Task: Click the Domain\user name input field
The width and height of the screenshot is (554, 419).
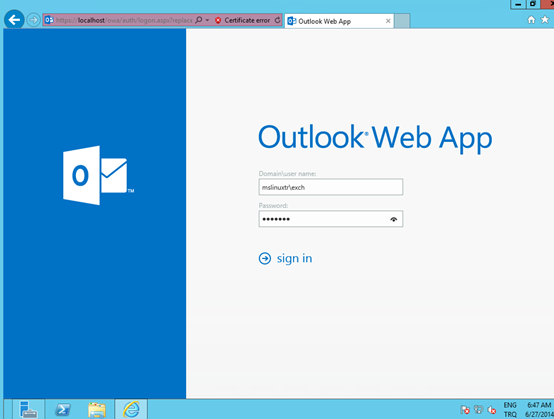Action: pyautogui.click(x=331, y=187)
